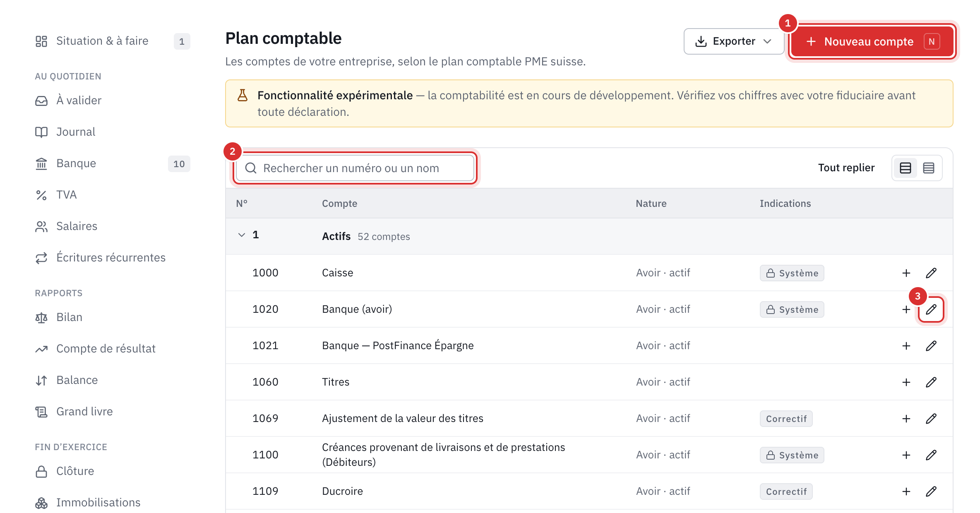Edit account 1021 PostFinance Épargne
The image size is (980, 513).
click(x=931, y=346)
